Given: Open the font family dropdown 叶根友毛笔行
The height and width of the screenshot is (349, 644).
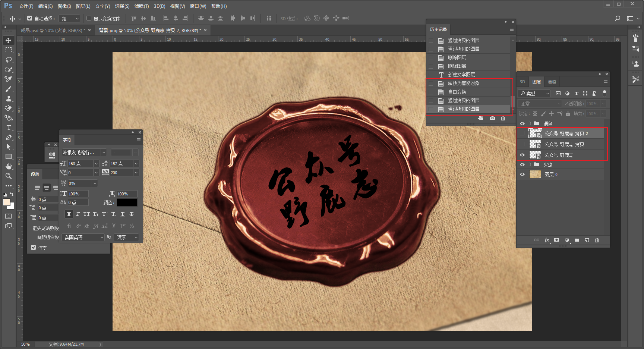Looking at the screenshot, I should click(104, 153).
